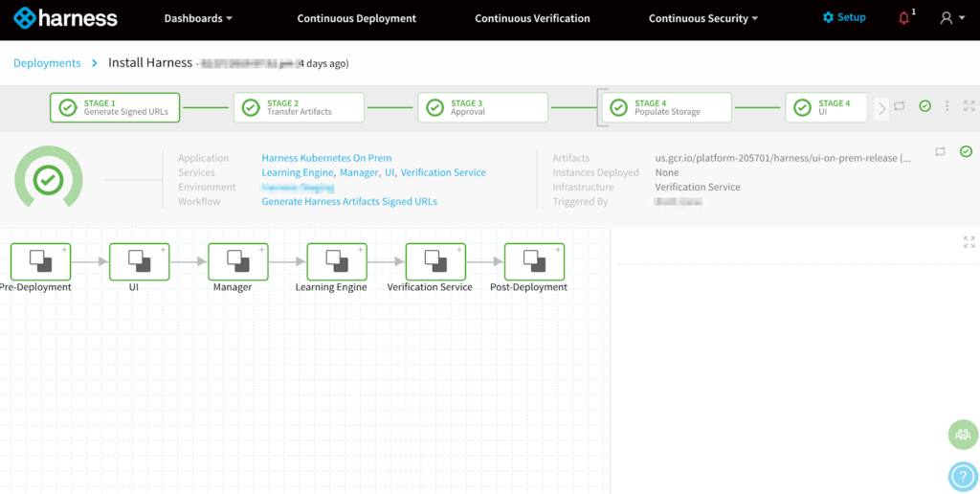
Task: Click the large green success status circle
Action: click(x=48, y=179)
